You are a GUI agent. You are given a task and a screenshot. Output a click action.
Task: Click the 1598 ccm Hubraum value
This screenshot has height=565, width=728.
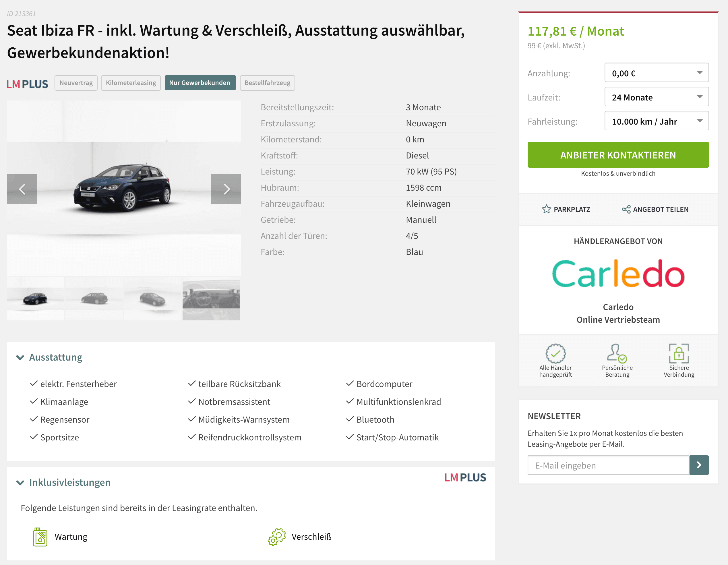[x=424, y=188]
